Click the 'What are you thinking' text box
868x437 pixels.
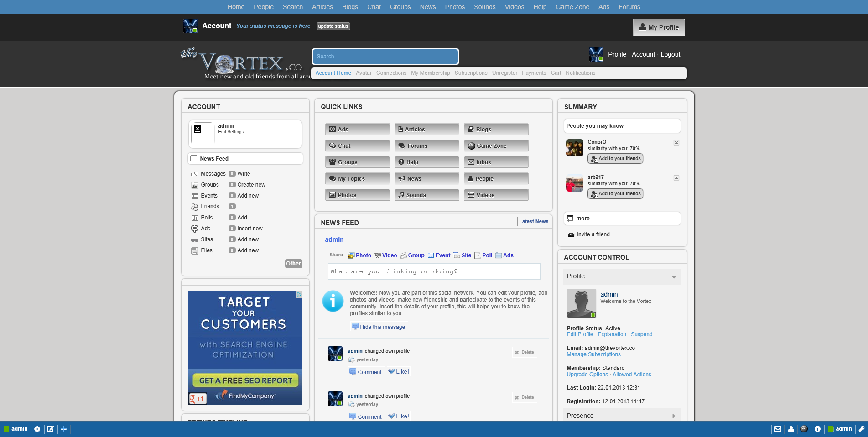pos(434,271)
